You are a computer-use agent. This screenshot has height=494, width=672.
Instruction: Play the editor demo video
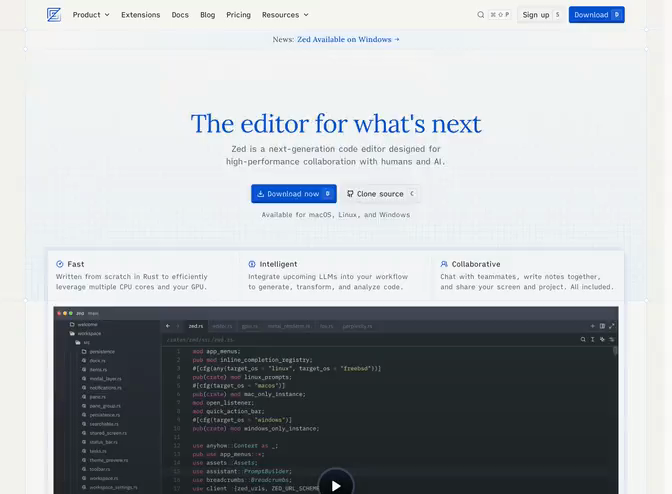coord(336,485)
